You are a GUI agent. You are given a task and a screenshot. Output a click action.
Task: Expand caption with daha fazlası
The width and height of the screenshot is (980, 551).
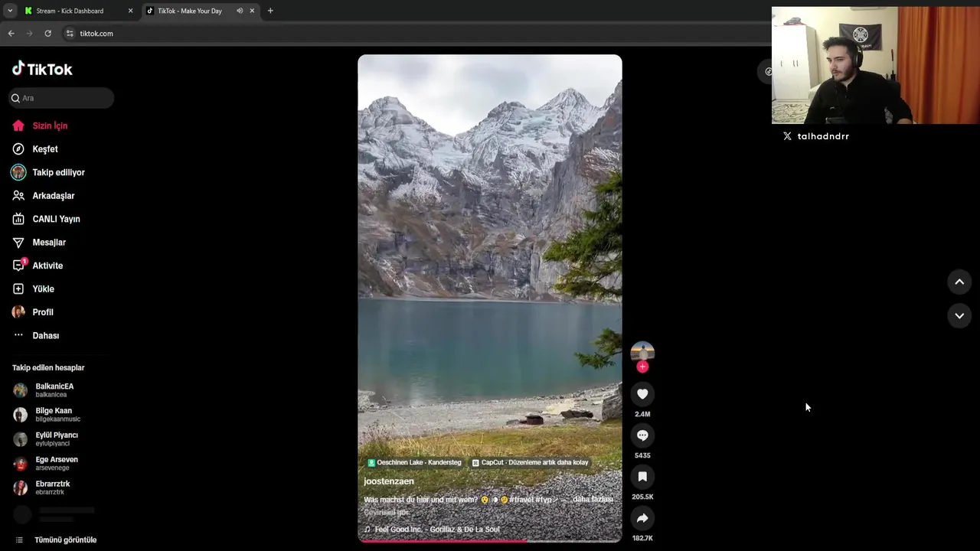pyautogui.click(x=593, y=500)
